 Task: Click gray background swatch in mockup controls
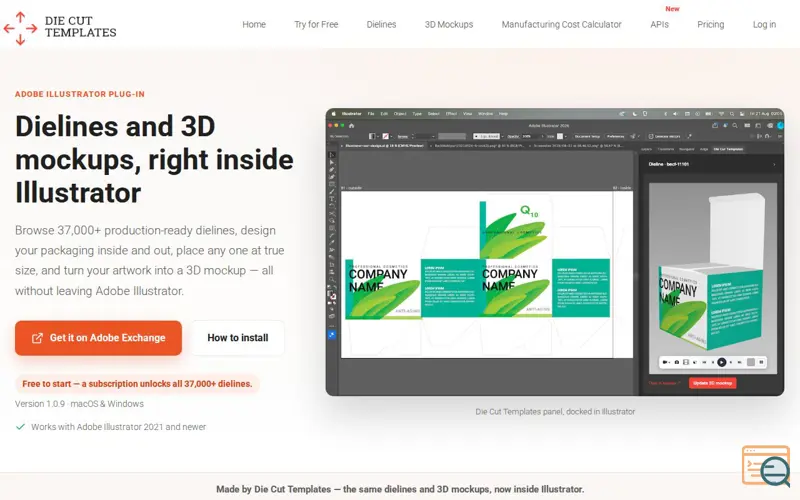[x=751, y=362]
